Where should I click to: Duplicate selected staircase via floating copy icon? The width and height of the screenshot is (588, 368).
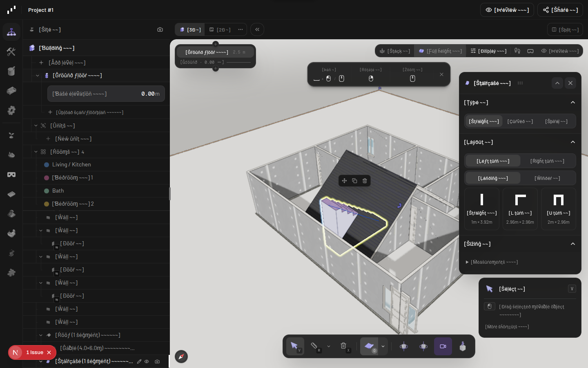tap(354, 181)
